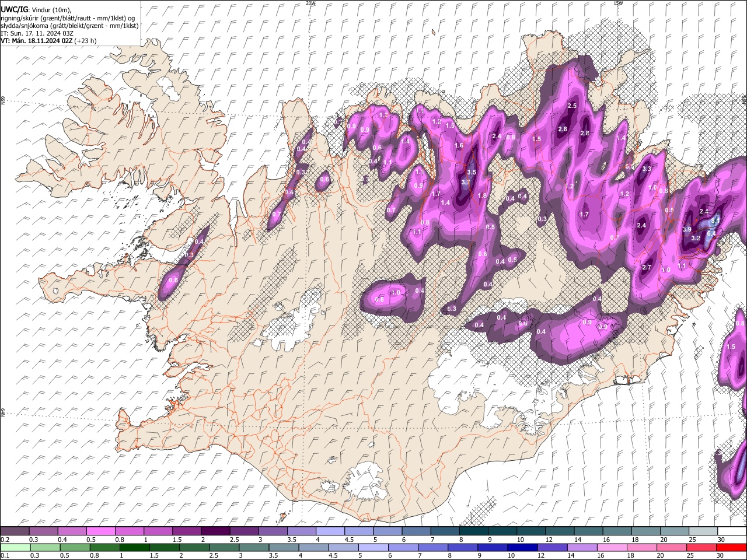Click the 'rigning/skúrir' legend description line
The image size is (747, 560).
(x=68, y=17)
